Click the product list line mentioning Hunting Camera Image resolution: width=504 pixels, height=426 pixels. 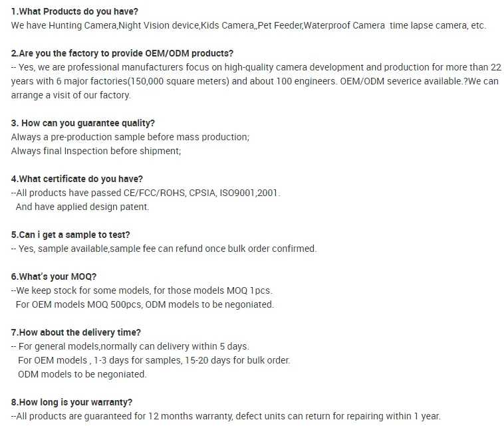[248, 26]
